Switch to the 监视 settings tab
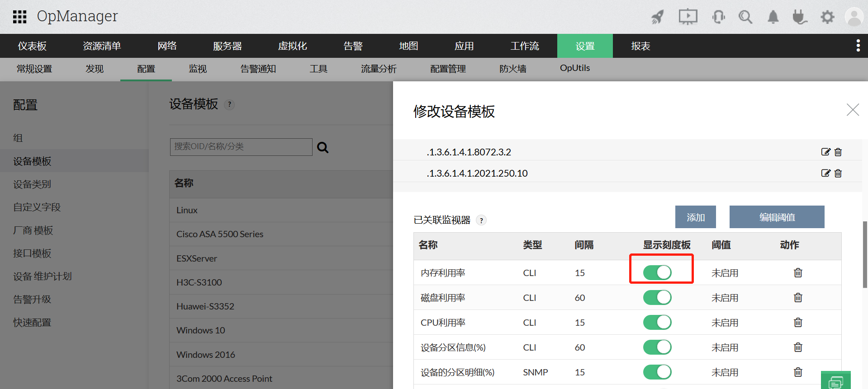 [x=198, y=69]
